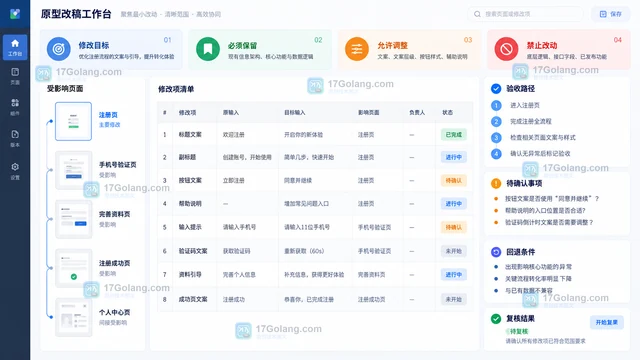Click 未开始 status of 成功页文案 row

(453, 299)
